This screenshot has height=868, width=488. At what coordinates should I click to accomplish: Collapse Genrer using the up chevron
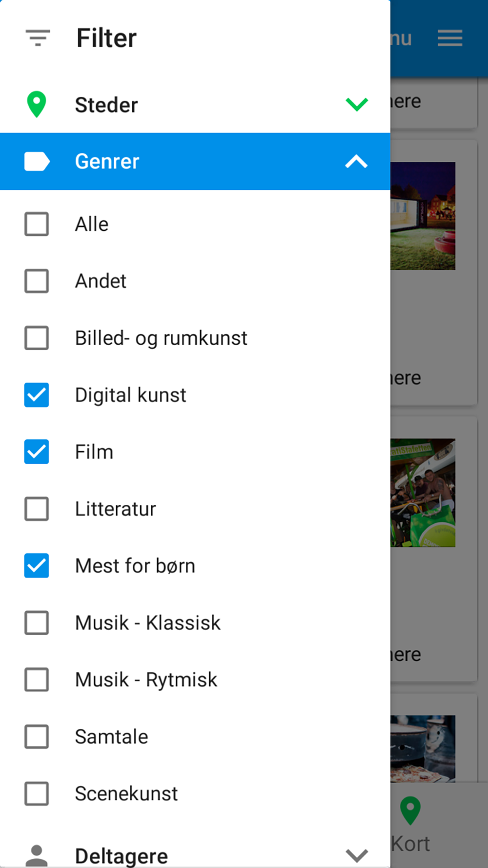pos(357,162)
